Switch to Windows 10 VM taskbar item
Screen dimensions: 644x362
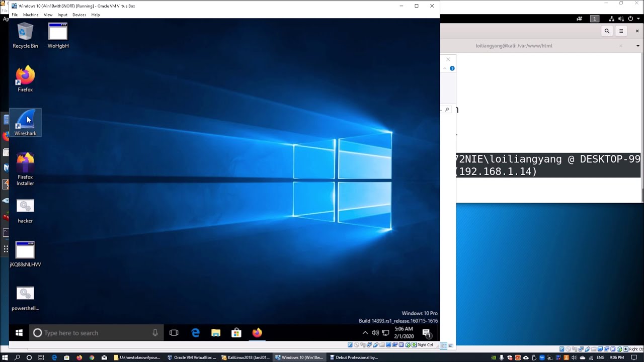(299, 357)
